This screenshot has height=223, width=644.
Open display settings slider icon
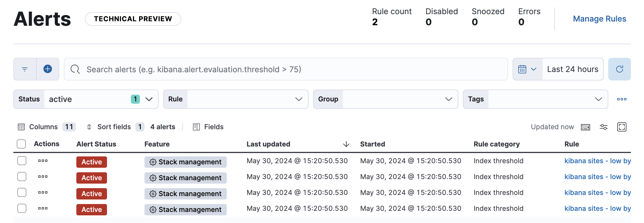coord(603,127)
